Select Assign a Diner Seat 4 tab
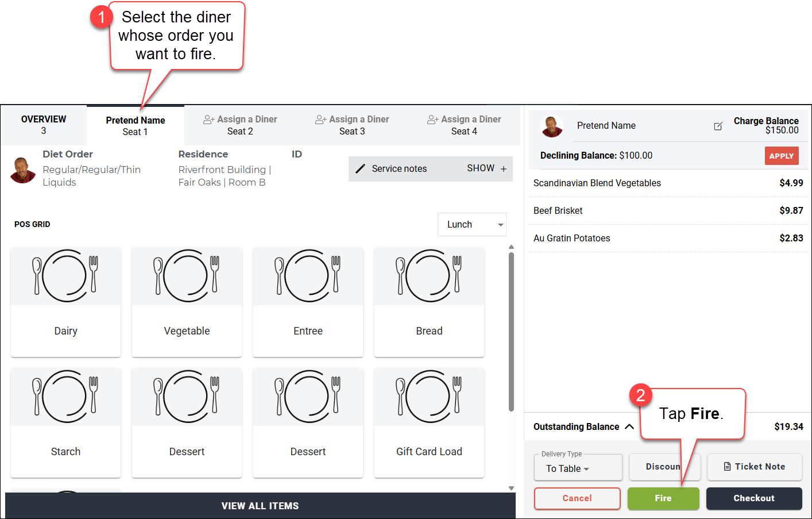The width and height of the screenshot is (812, 519). (x=464, y=125)
